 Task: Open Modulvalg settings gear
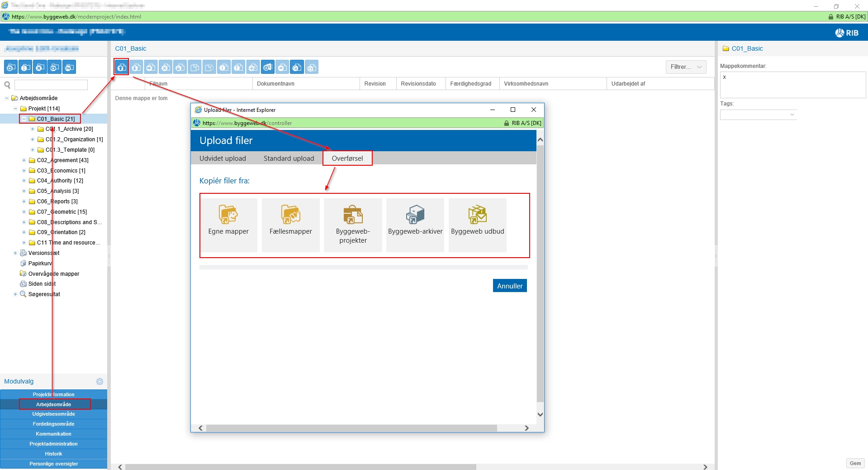pyautogui.click(x=100, y=382)
